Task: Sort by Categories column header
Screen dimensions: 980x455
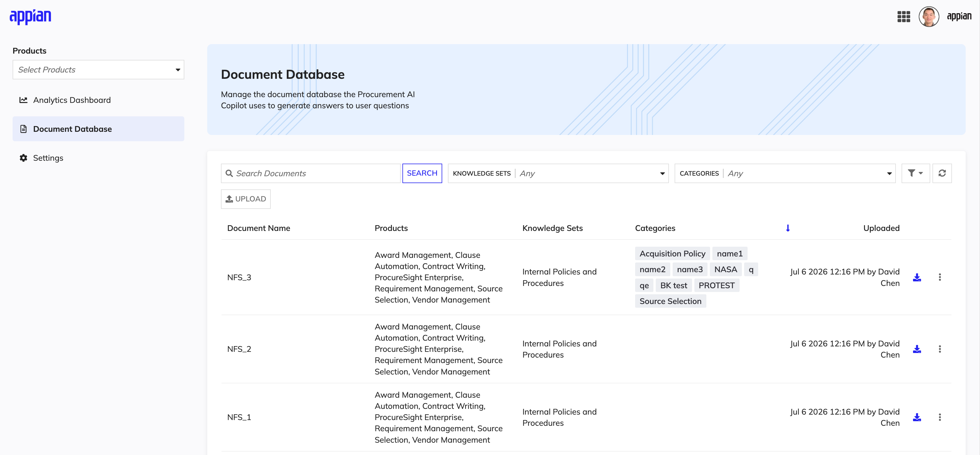Action: click(655, 228)
